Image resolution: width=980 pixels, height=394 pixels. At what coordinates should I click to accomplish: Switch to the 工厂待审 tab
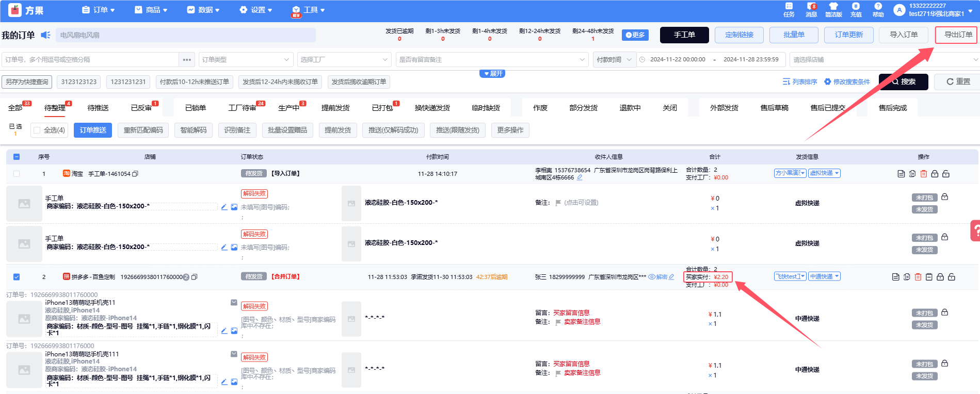click(243, 108)
